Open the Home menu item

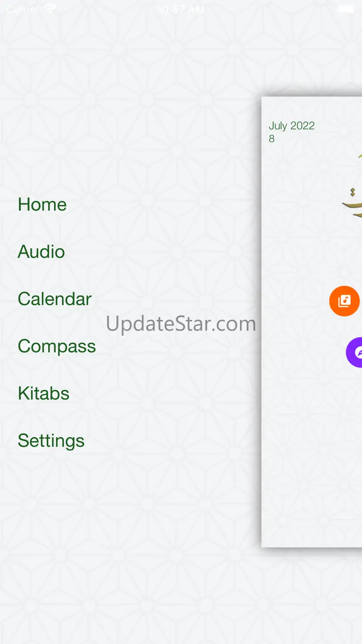(x=42, y=204)
